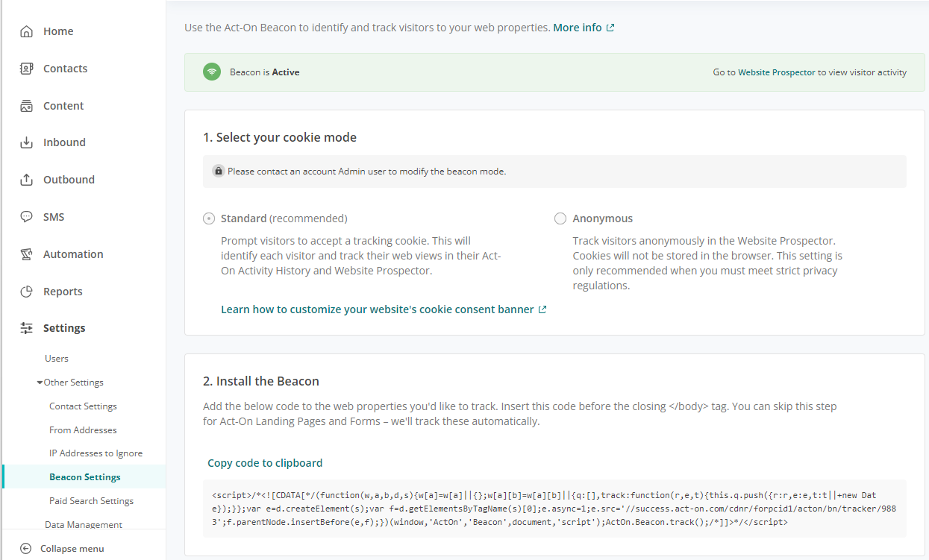Click the lock icon in admin notice

tap(219, 171)
